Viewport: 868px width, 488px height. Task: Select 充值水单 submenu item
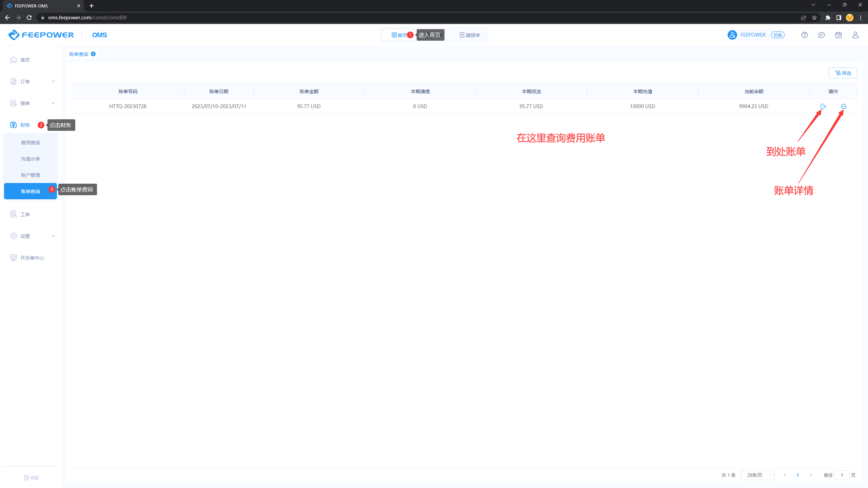[x=31, y=159]
